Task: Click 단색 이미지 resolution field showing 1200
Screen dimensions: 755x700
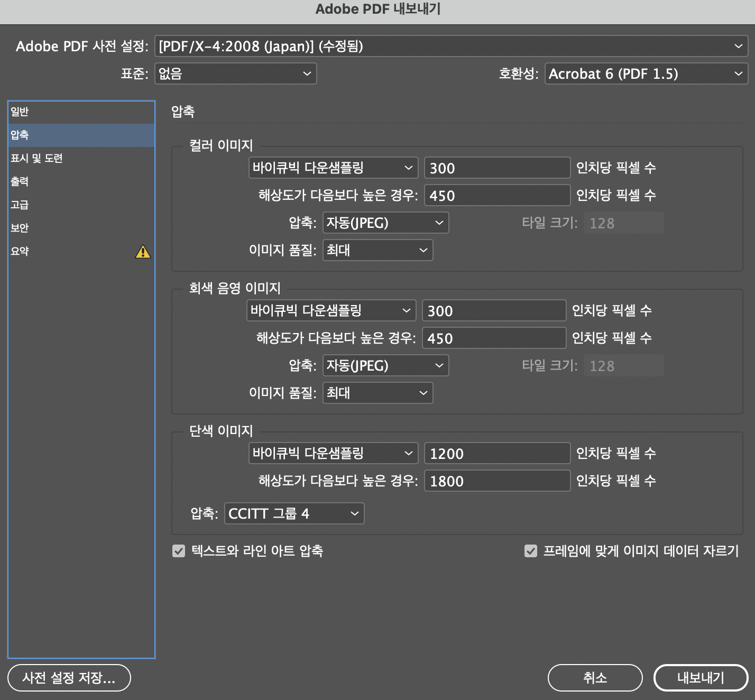Action: [x=498, y=453]
